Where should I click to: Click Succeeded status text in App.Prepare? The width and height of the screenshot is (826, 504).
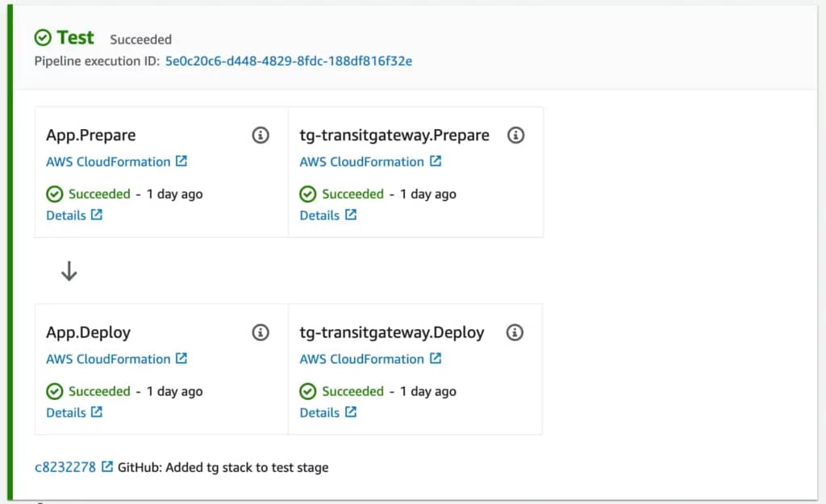pos(99,194)
